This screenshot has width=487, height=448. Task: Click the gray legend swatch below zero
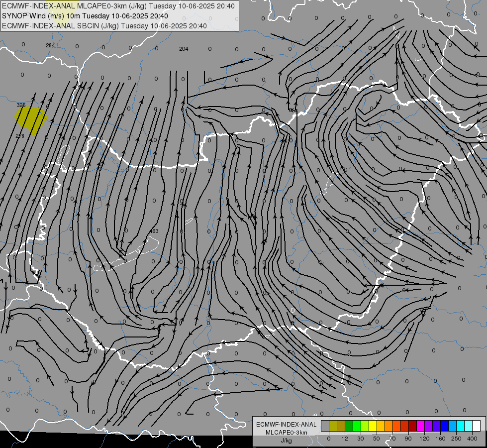click(325, 426)
